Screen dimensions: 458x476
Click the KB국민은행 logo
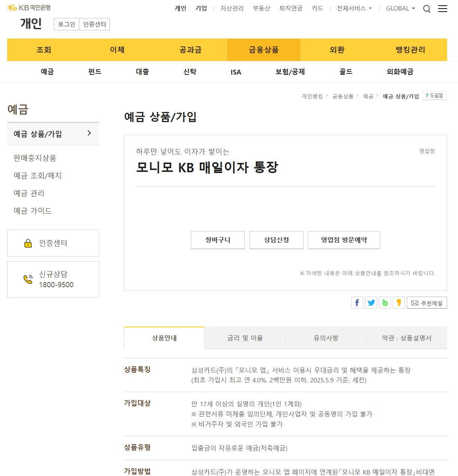click(x=29, y=7)
